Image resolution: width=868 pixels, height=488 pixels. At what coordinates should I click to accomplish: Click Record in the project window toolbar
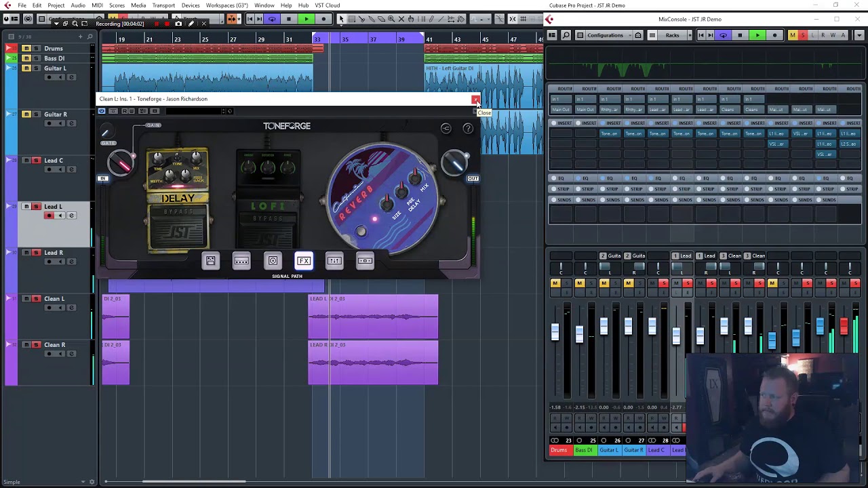[x=323, y=19]
